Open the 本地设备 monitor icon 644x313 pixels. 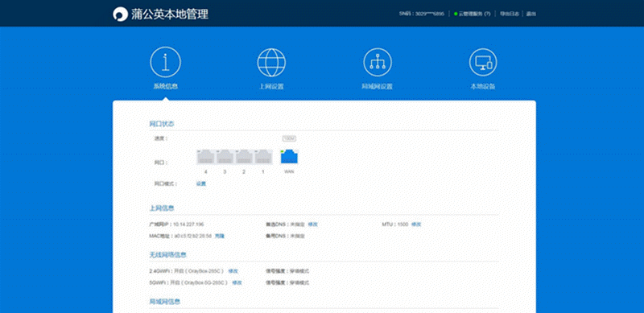[483, 63]
